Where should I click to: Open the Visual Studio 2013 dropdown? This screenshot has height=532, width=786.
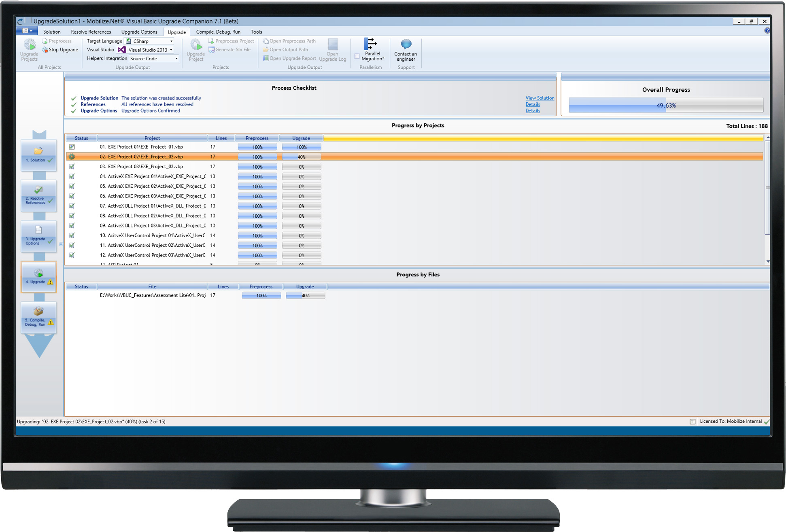172,49
